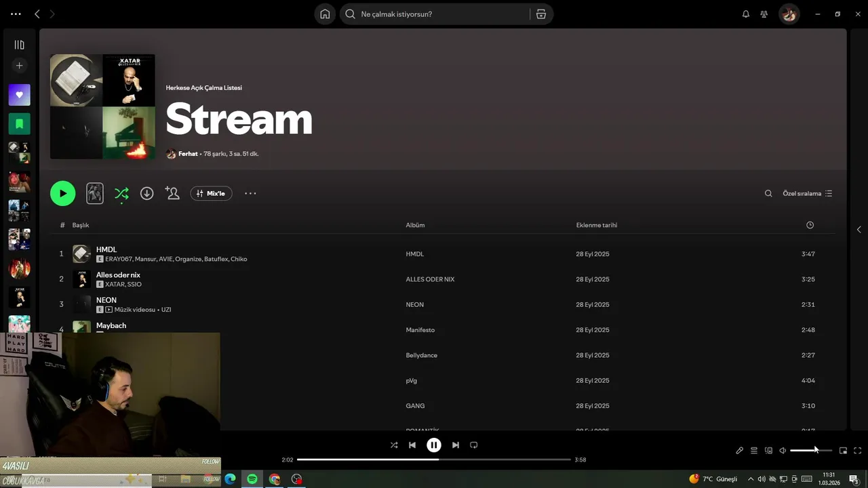Screen dimensions: 868x488
Task: Open artist XATAR from track two
Action: pos(115,285)
